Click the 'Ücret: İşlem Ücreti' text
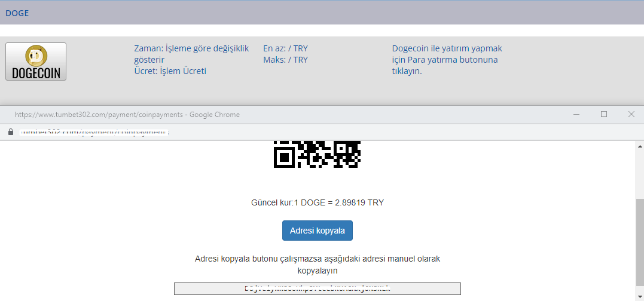Image resolution: width=644 pixels, height=301 pixels. tap(170, 71)
